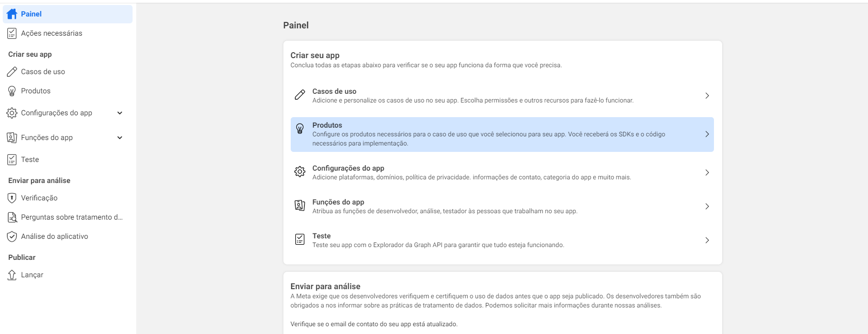Click the Produtos lightbulb icon in sidebar
This screenshot has width=868, height=334.
pos(11,91)
